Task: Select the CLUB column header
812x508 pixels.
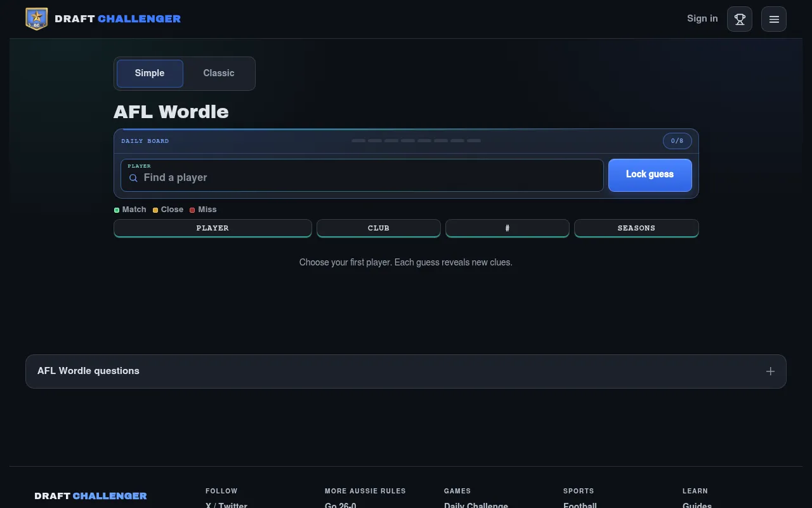Action: (x=379, y=228)
